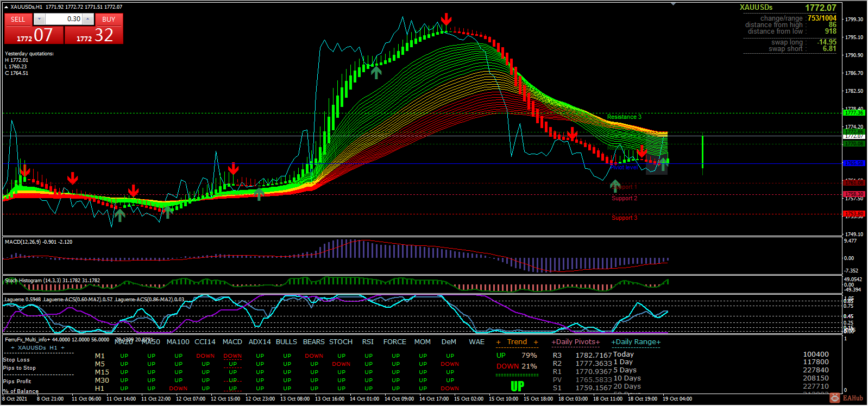Click the blue pivot level price tag
Viewport: 868px width, 406px height.
[854, 163]
